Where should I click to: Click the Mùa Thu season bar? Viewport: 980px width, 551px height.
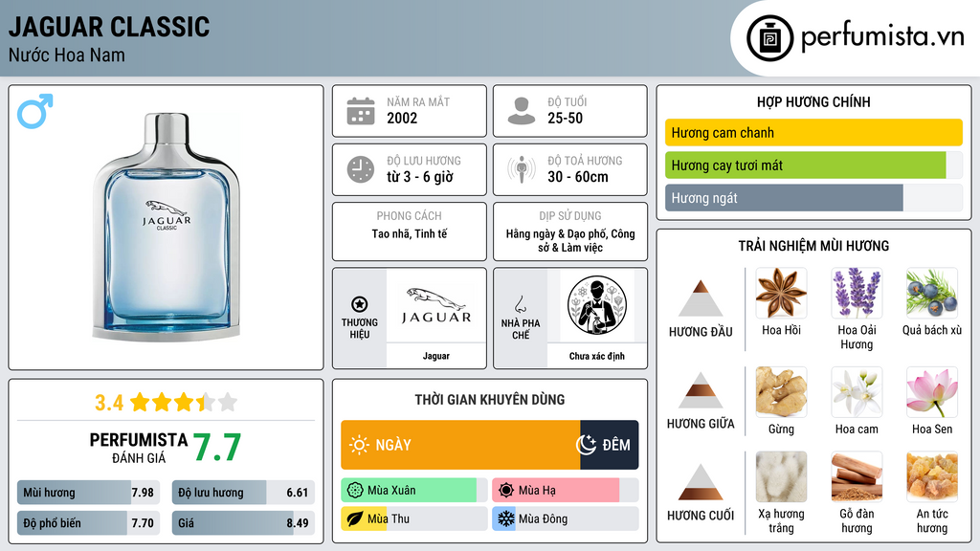coord(413,518)
